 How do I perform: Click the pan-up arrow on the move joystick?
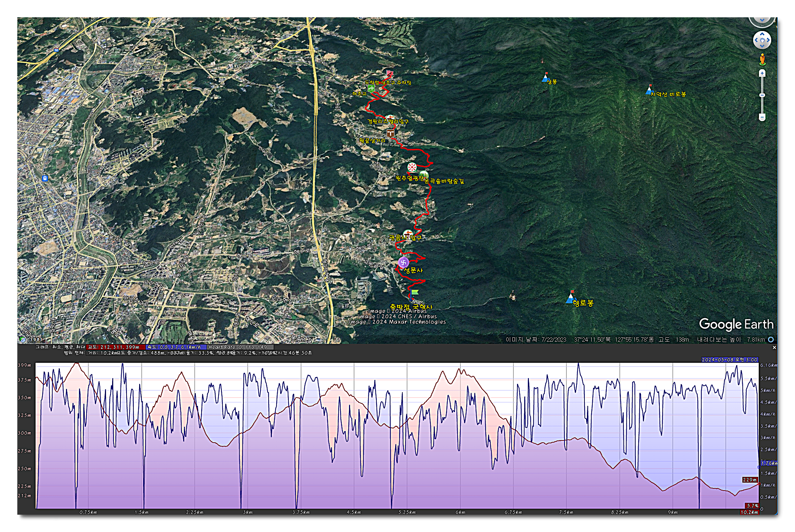click(x=762, y=34)
